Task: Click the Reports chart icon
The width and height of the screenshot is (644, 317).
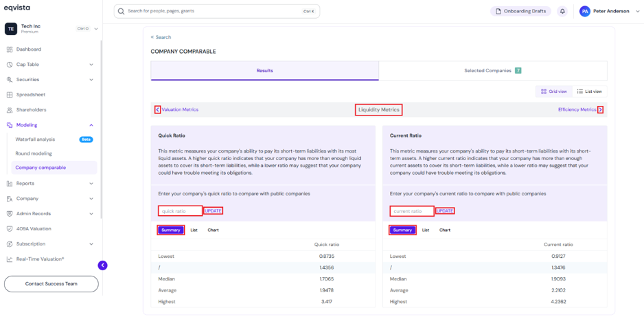Action: (10, 184)
